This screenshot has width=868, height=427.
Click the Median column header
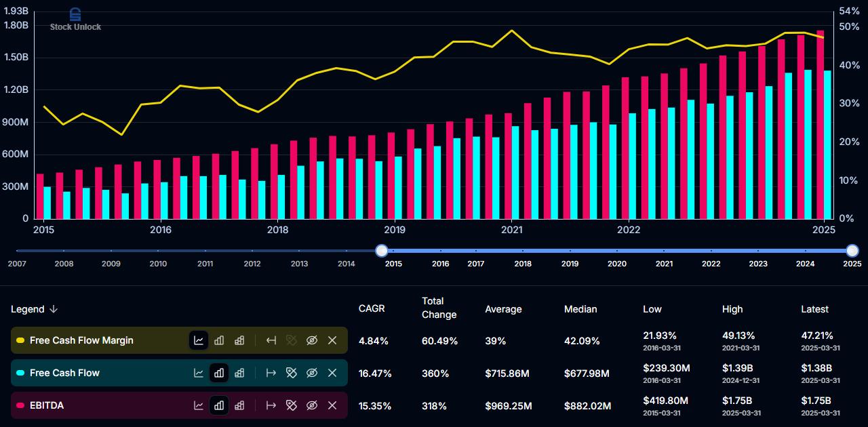tap(580, 309)
